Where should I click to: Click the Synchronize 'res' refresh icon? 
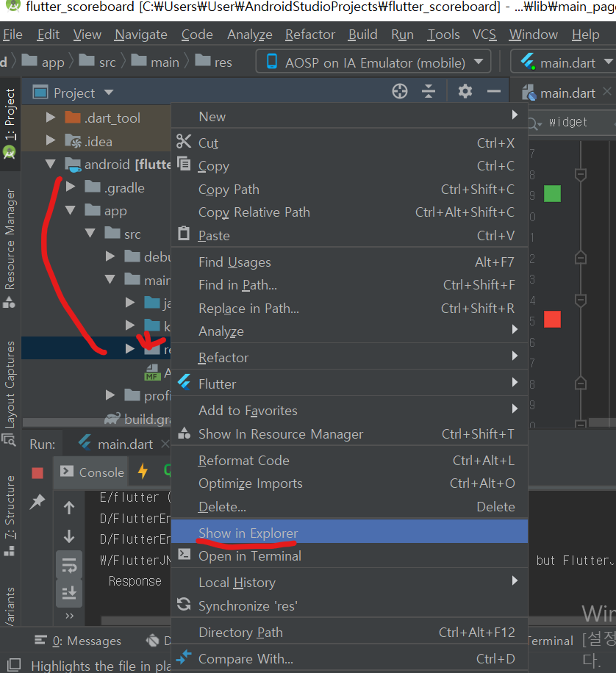tap(184, 605)
